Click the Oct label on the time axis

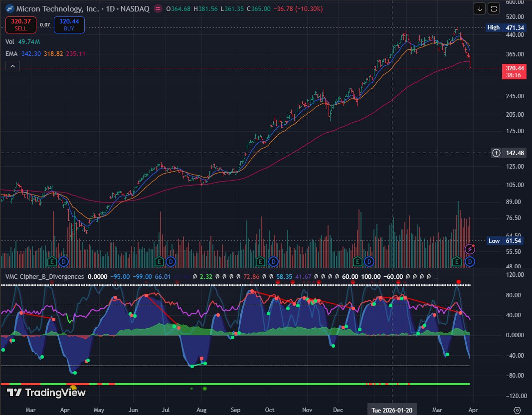pyautogui.click(x=269, y=410)
